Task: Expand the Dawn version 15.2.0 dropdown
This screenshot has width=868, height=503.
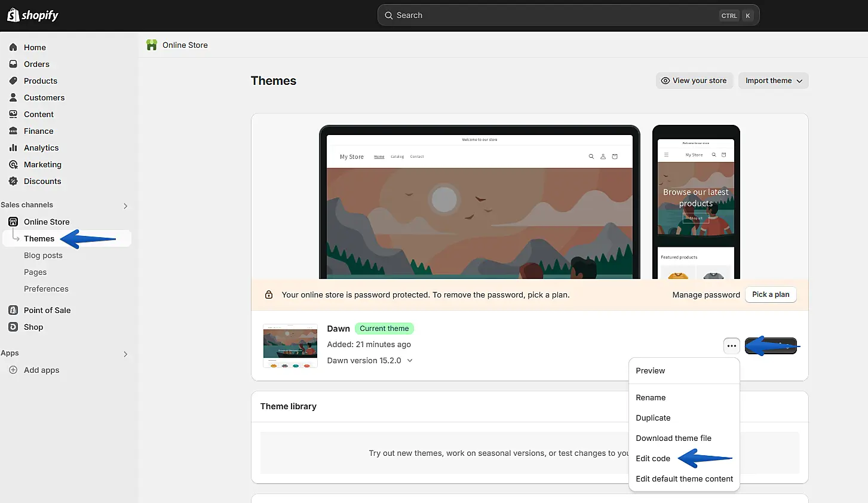Action: (410, 360)
